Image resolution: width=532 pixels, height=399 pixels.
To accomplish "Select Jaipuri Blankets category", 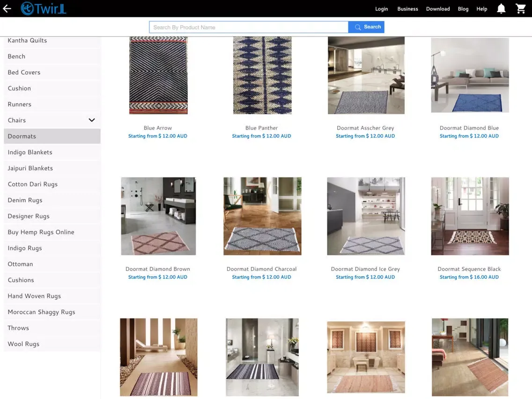I will coord(52,168).
